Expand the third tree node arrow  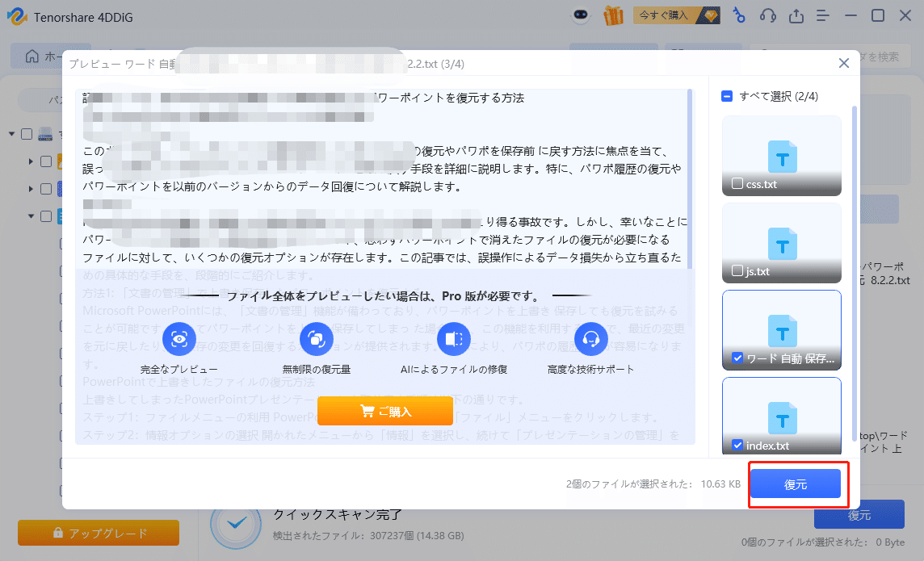point(31,189)
